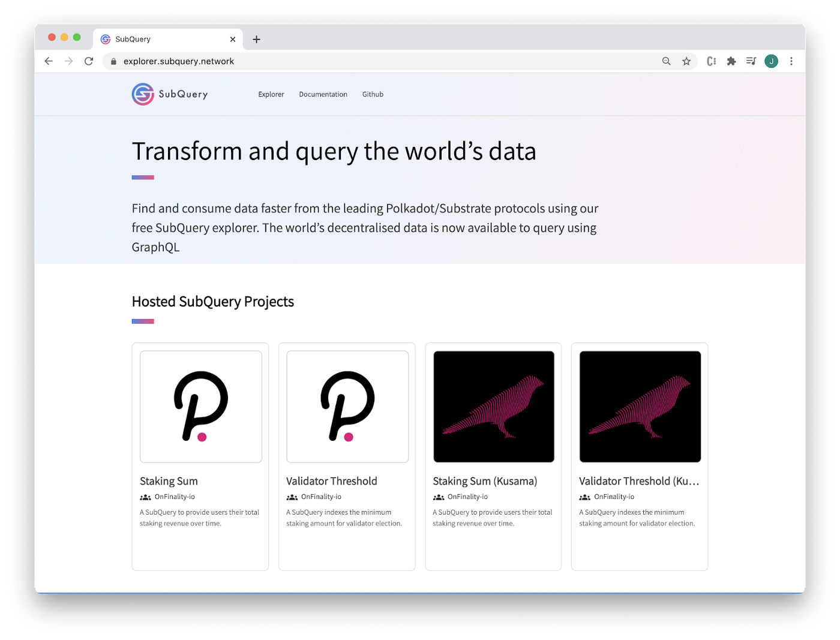Close the SubQuery browser tab
840x640 pixels.
[x=233, y=39]
